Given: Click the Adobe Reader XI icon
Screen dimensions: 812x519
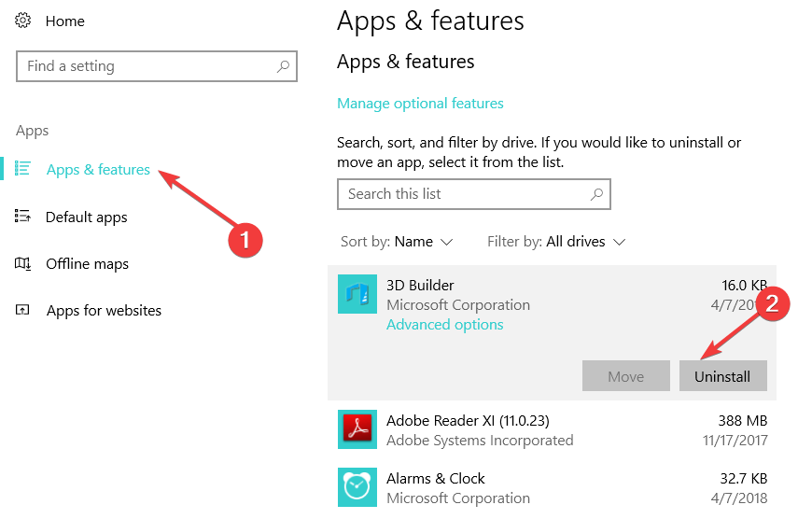Looking at the screenshot, I should [x=357, y=429].
